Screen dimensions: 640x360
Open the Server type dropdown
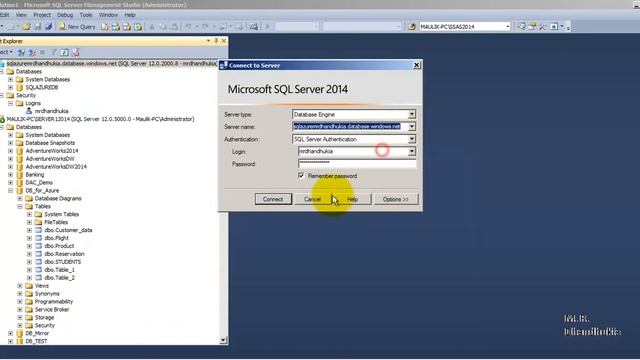(x=412, y=114)
